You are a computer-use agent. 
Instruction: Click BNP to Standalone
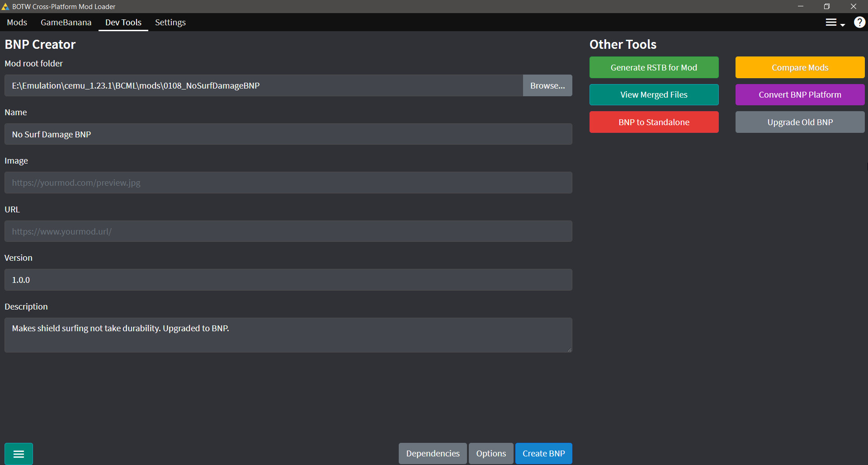pyautogui.click(x=654, y=122)
